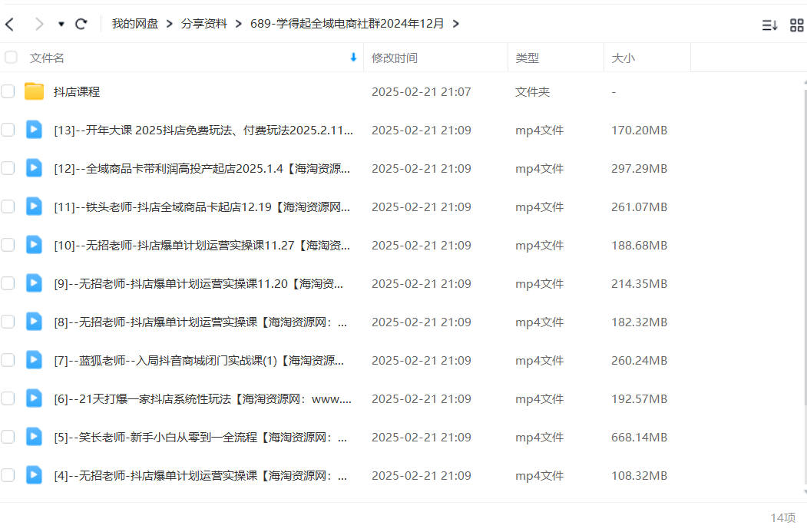Screen dimensions: 807x532
Task: Go forward with the right arrow
Action: click(x=38, y=24)
